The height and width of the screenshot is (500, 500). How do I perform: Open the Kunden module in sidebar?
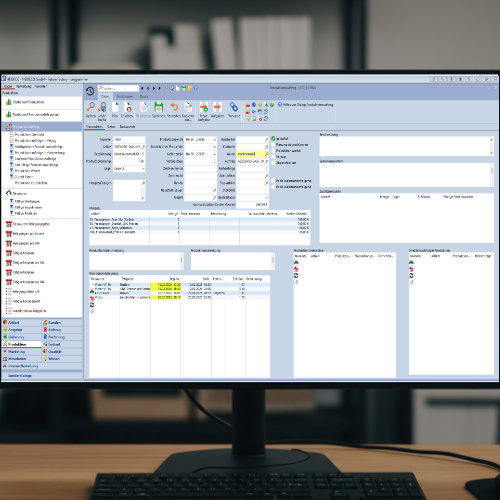pyautogui.click(x=62, y=323)
